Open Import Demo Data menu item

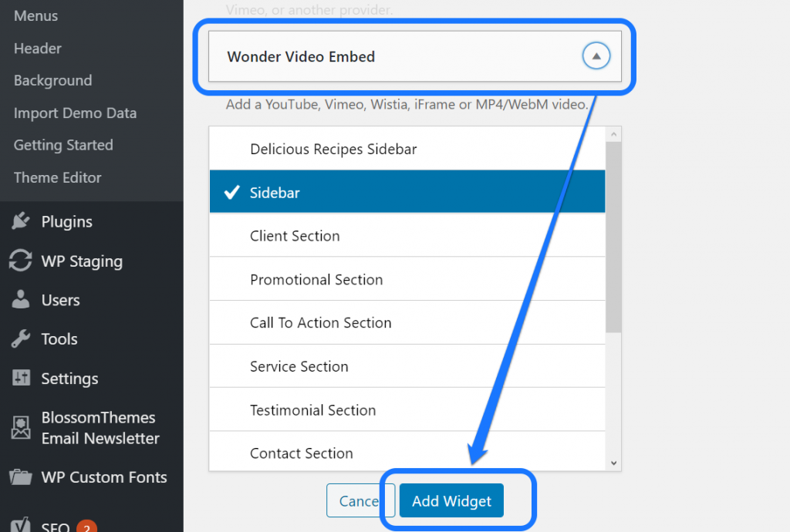[x=75, y=113]
